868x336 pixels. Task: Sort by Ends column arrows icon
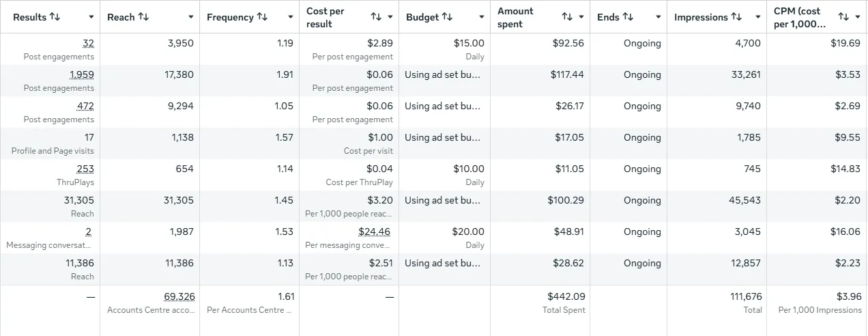coord(628,17)
